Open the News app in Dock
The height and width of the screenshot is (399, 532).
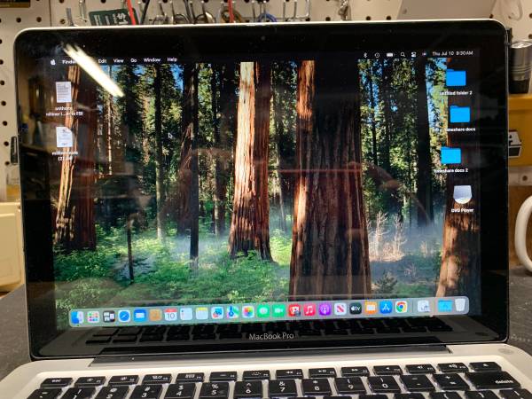340,309
